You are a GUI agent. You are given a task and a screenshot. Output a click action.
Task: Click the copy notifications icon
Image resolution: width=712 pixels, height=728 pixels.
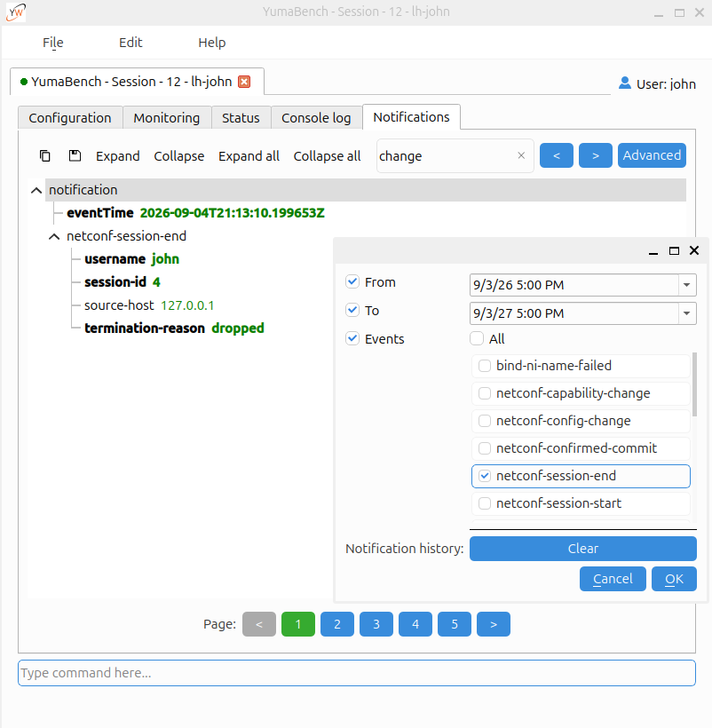45,156
